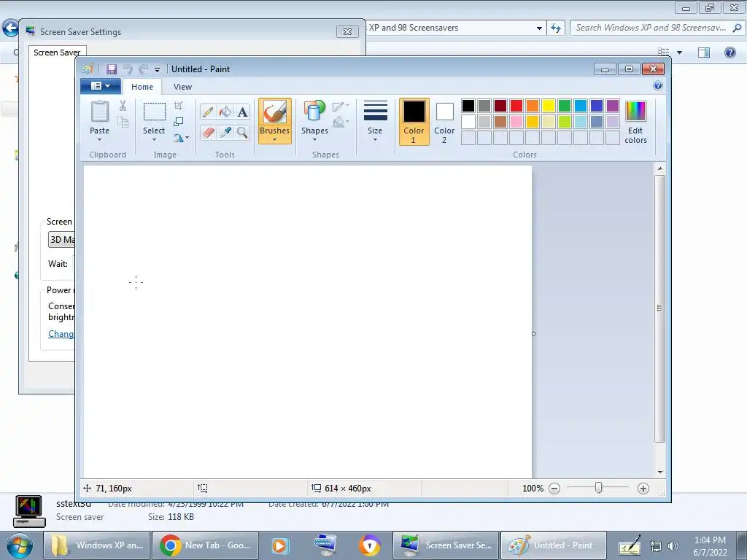Viewport: 747px width, 560px height.
Task: Open Explorer address bar history dropdown
Action: 539,28
